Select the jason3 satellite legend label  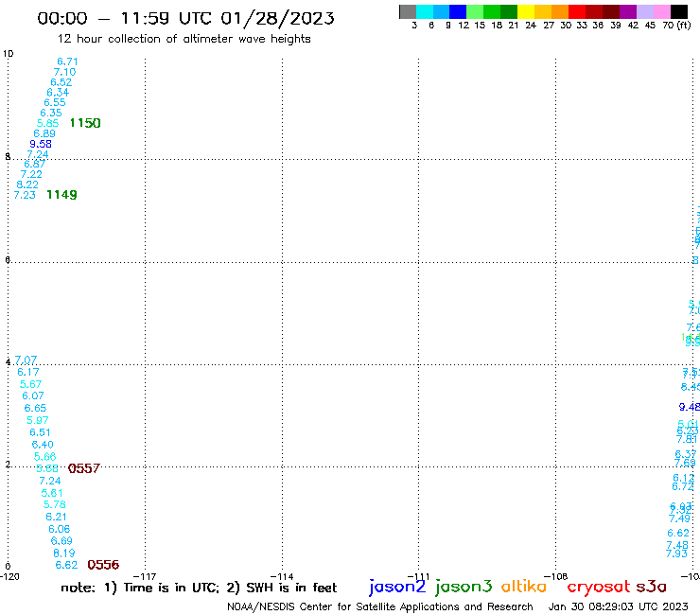point(464,587)
